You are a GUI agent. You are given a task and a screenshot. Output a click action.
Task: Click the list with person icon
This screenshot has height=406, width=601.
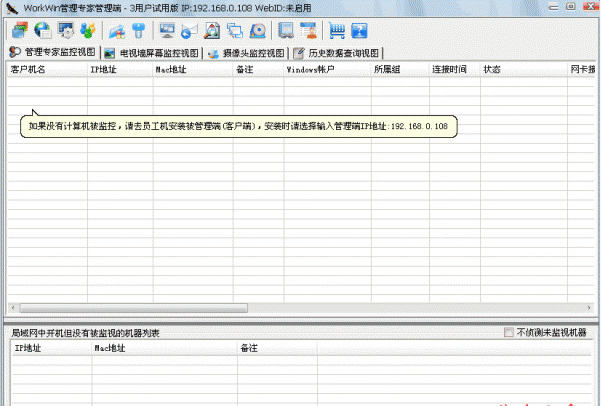click(309, 30)
